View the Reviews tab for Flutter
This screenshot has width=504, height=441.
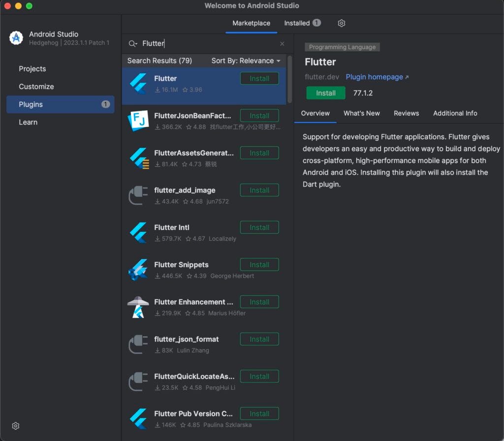click(x=406, y=113)
